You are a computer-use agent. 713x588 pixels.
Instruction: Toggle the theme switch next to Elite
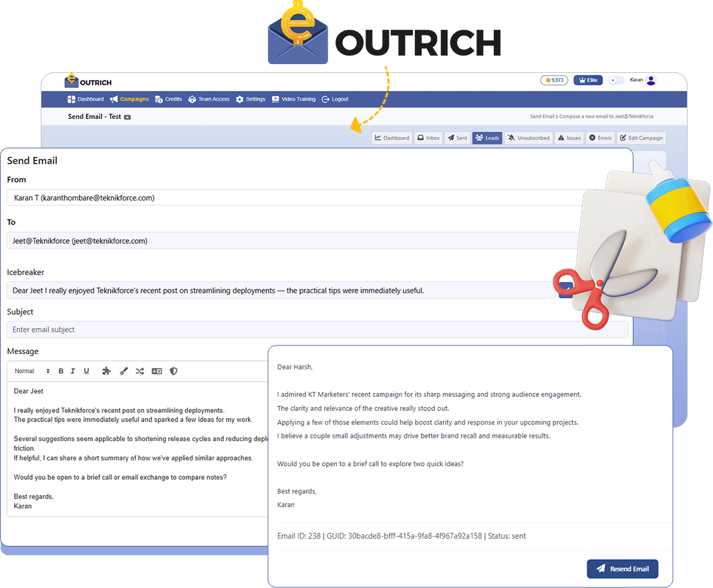pyautogui.click(x=616, y=80)
